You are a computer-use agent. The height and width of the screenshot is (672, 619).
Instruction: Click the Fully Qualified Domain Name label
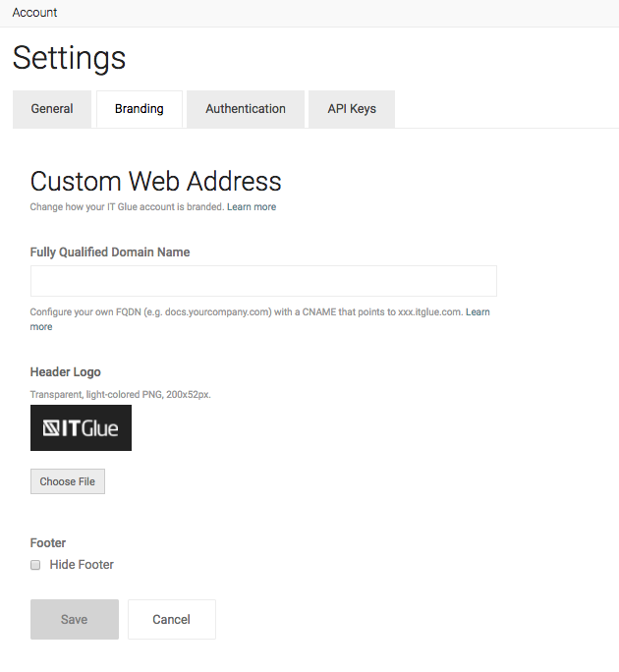[x=110, y=252]
